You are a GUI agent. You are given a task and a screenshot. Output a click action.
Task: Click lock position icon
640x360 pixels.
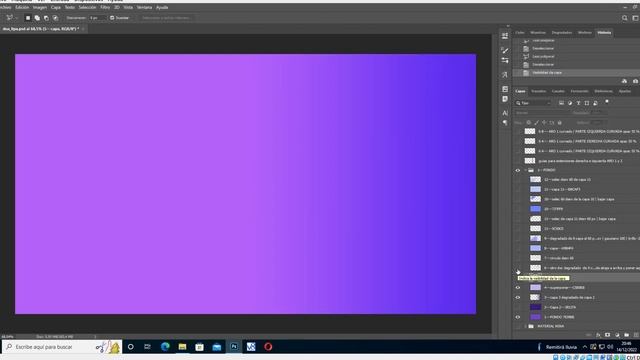coord(544,122)
